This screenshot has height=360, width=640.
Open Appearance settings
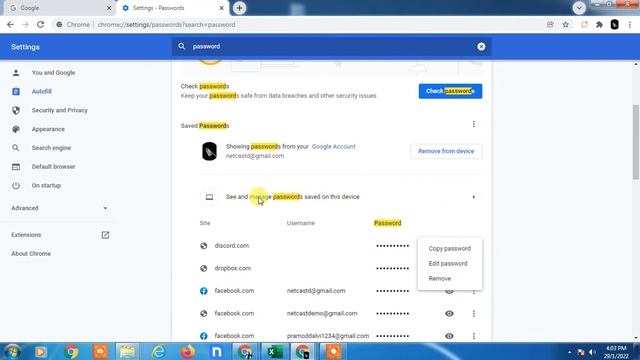[x=48, y=129]
